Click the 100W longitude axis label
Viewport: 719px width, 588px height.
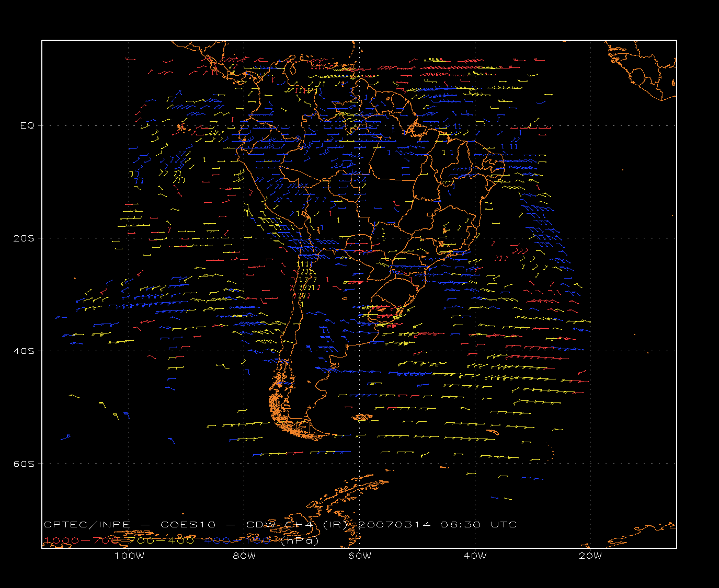[x=129, y=556]
